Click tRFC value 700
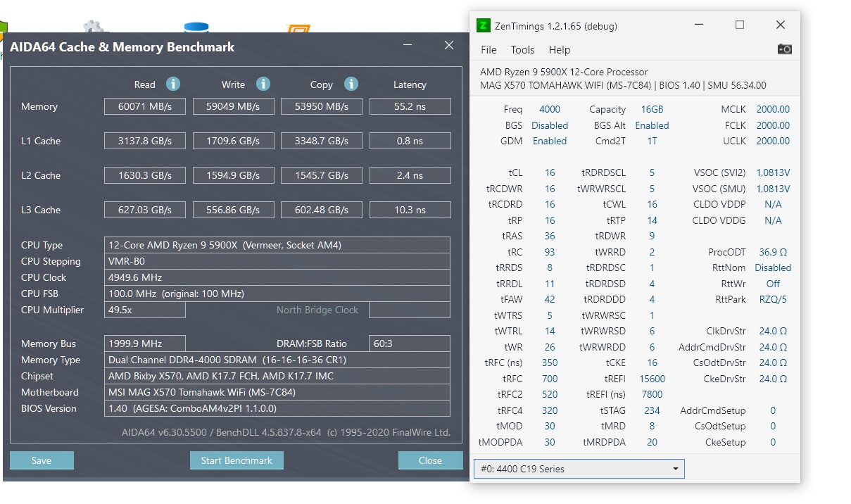 coord(550,379)
